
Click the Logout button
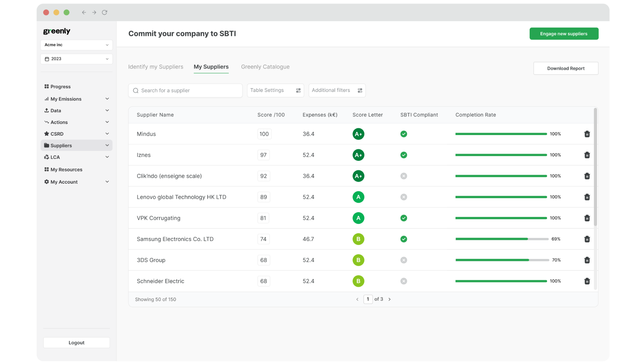76,343
